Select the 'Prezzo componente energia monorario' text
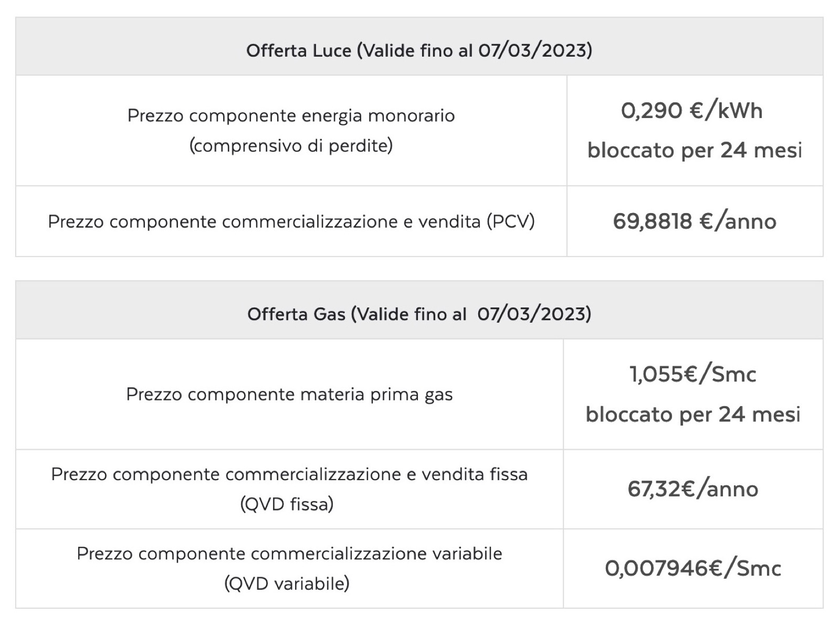Image resolution: width=840 pixels, height=626 pixels. (291, 115)
